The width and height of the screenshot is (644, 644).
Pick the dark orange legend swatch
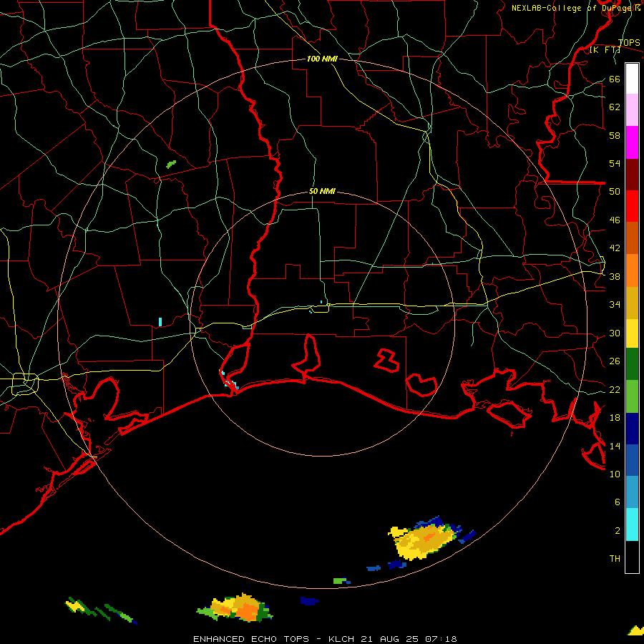(632, 238)
